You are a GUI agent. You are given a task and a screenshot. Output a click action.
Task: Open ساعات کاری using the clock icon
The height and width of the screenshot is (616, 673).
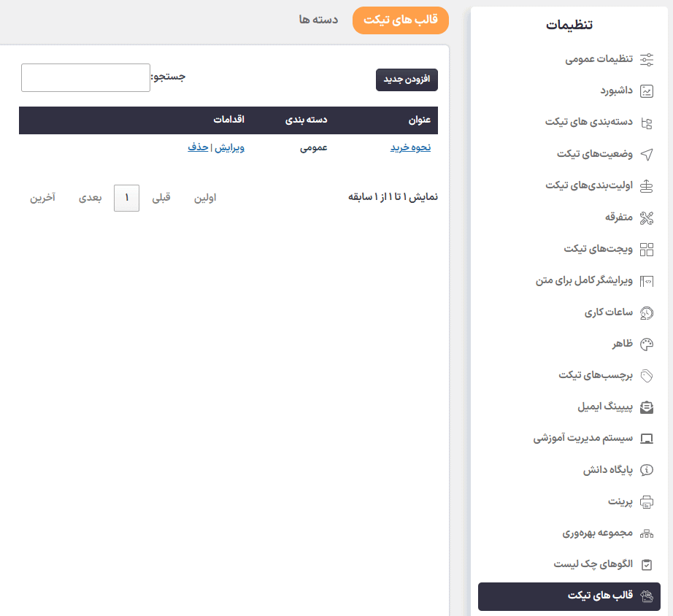(647, 312)
